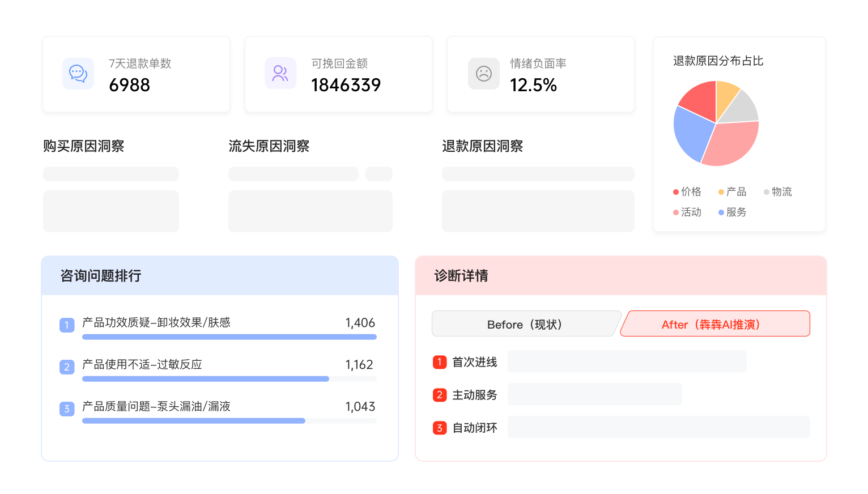Switch to the Before（现状）tab
868x494 pixels.
pyautogui.click(x=525, y=324)
